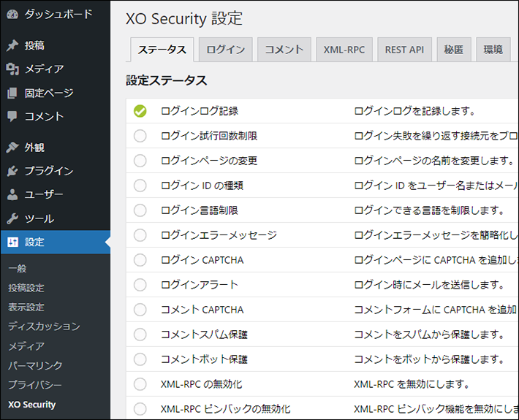
Task: Open ディスカッション settings link
Action: (44, 327)
